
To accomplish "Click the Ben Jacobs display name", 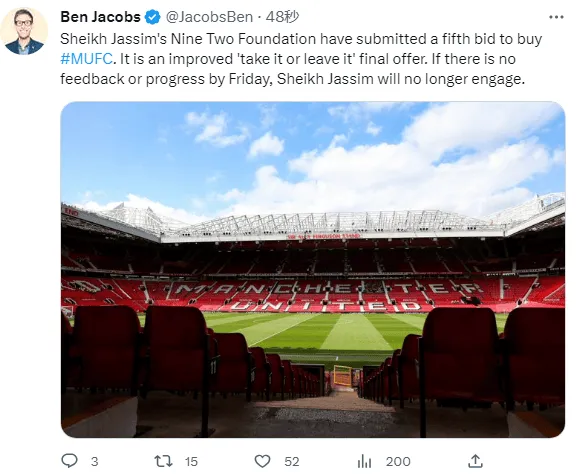I will click(100, 17).
